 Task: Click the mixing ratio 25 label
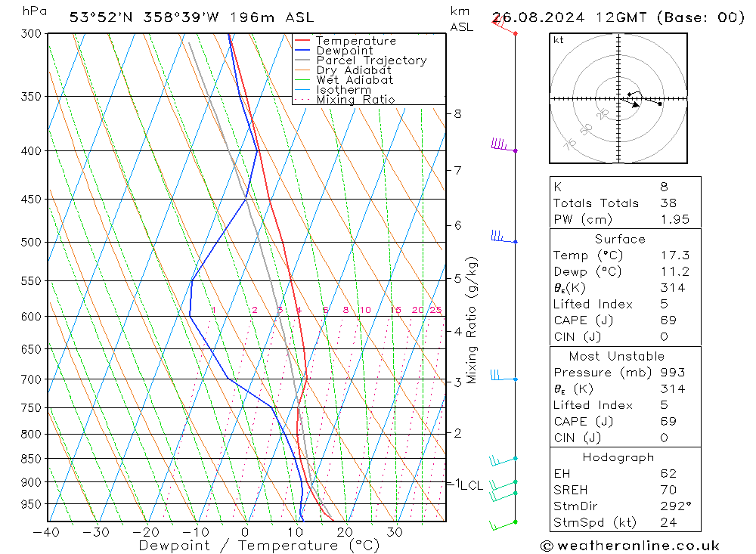435,310
